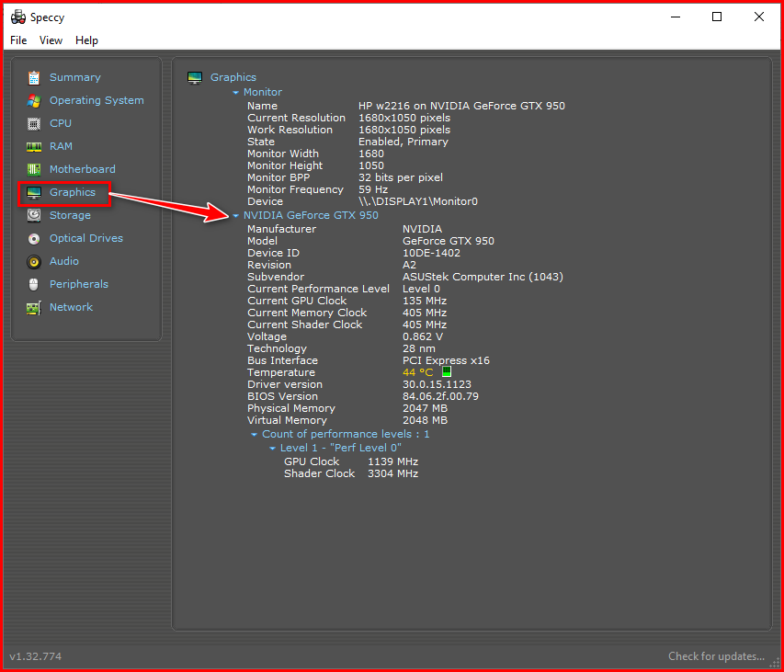Click the Technology value 28 nm
The width and height of the screenshot is (784, 672).
[419, 348]
